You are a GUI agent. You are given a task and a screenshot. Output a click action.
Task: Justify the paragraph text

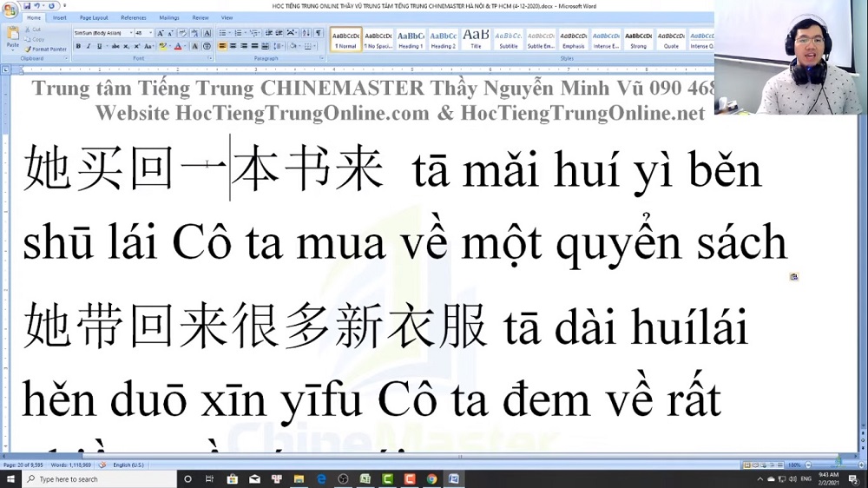[254, 46]
